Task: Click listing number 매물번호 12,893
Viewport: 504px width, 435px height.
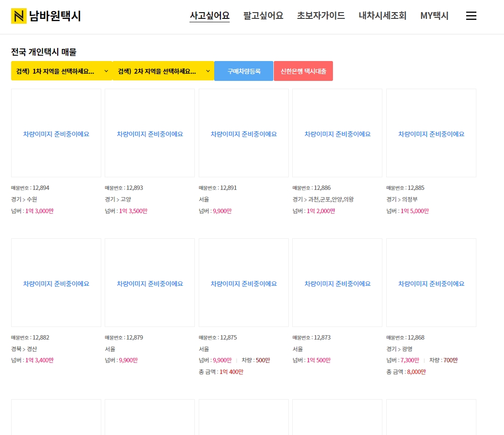Action: tap(124, 187)
